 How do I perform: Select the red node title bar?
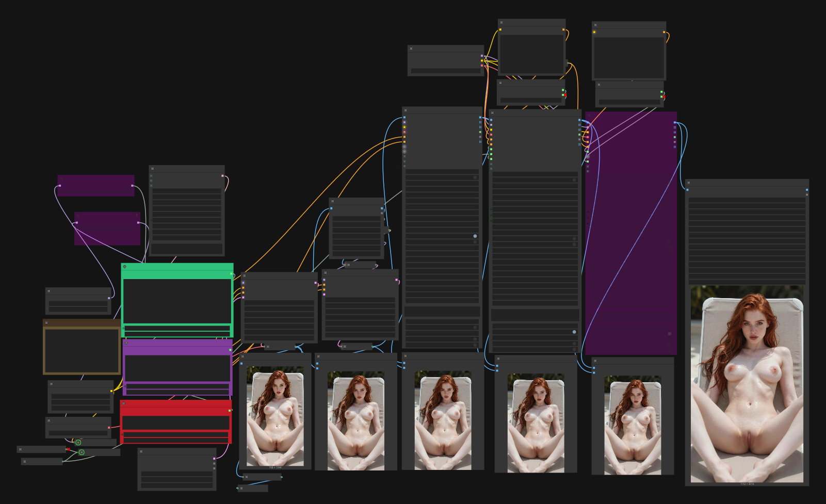pos(175,404)
